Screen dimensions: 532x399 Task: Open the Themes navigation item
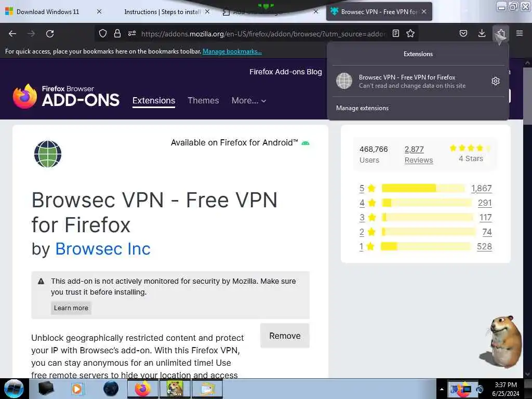pos(203,100)
